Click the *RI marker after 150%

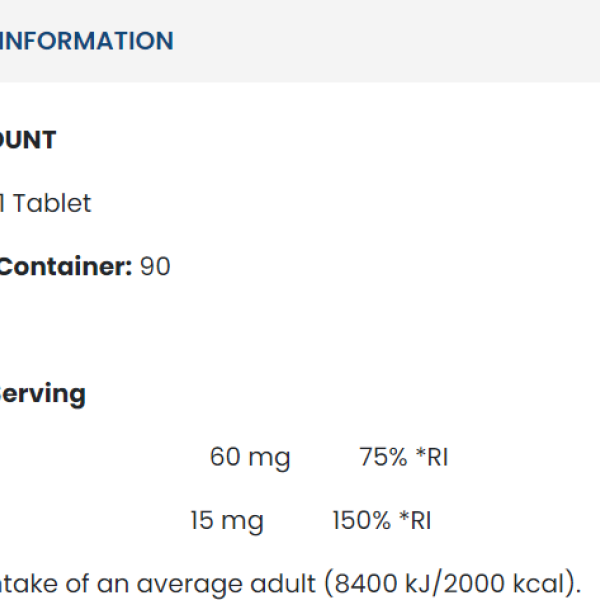[414, 521]
